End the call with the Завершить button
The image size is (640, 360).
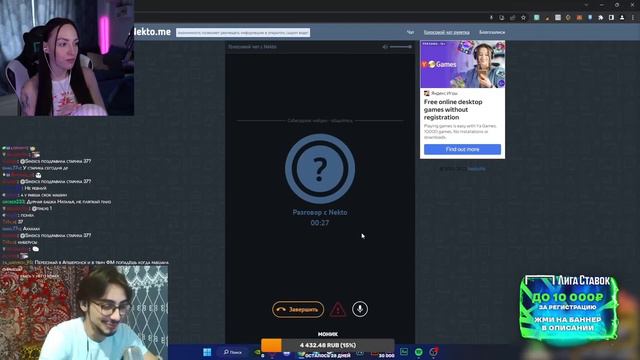tap(298, 309)
